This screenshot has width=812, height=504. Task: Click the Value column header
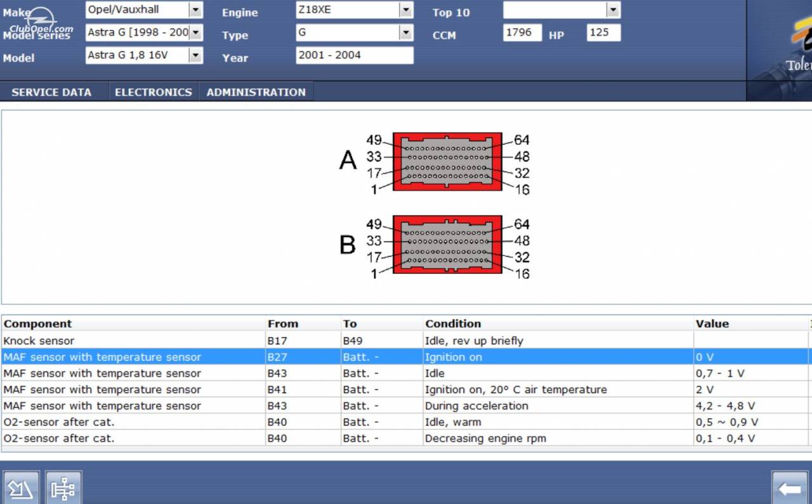pyautogui.click(x=751, y=324)
